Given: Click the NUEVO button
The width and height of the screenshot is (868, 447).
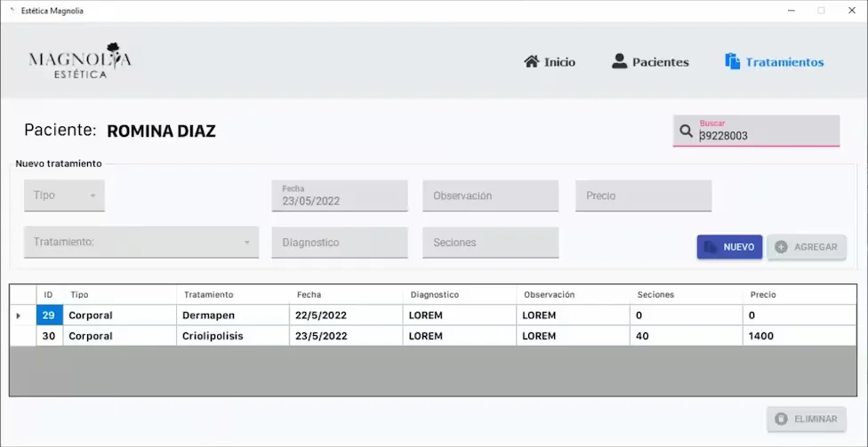Looking at the screenshot, I should click(x=729, y=247).
